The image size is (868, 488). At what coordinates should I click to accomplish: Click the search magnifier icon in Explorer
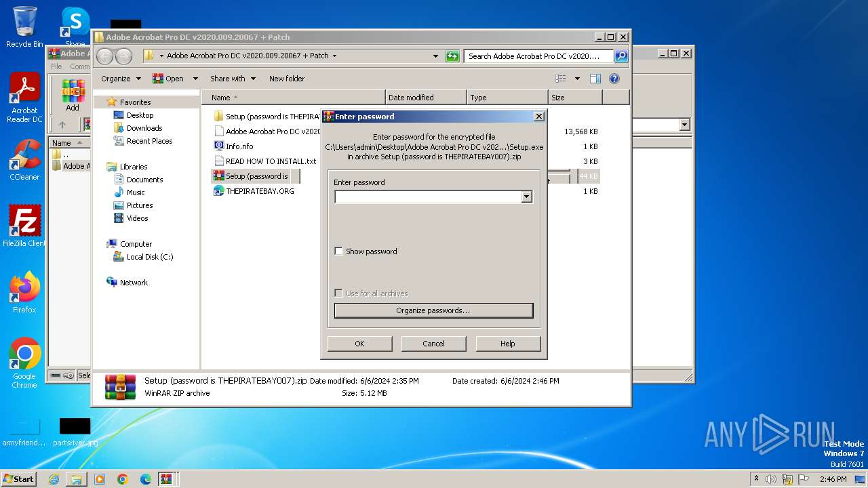click(621, 56)
